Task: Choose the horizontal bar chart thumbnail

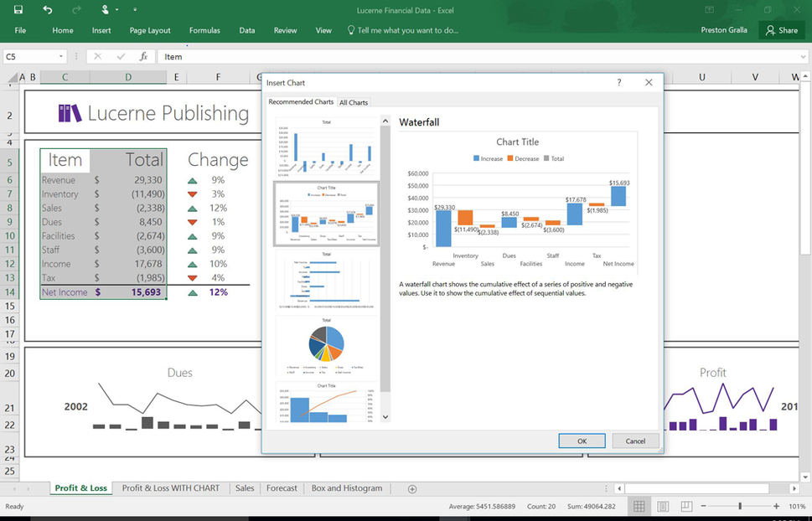Action: 326,280
